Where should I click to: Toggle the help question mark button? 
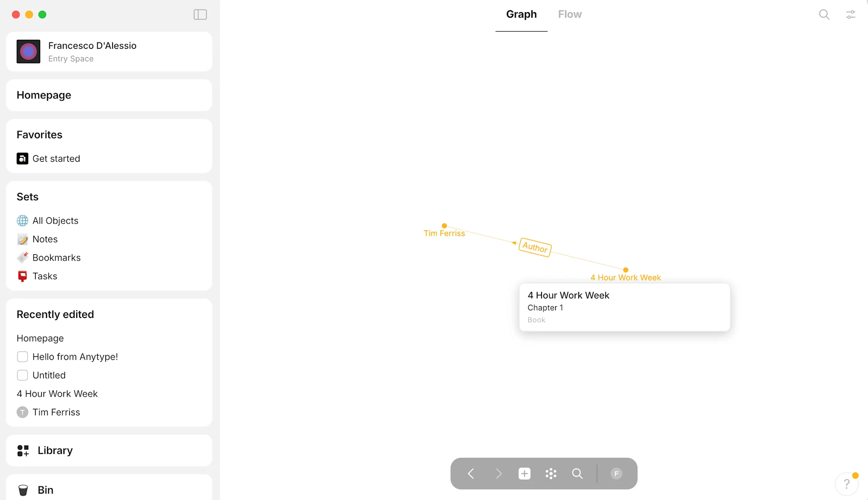(x=847, y=484)
